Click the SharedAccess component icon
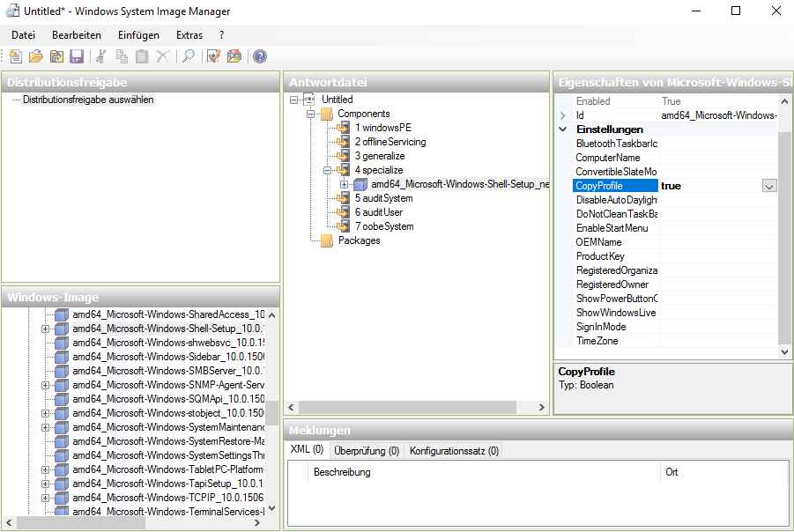 [62, 314]
